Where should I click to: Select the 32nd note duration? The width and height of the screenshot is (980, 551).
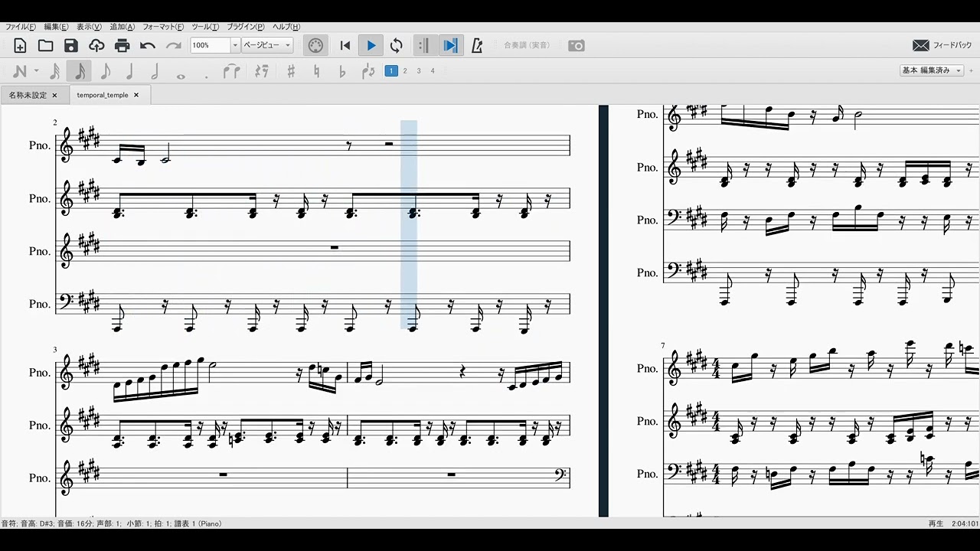point(54,72)
